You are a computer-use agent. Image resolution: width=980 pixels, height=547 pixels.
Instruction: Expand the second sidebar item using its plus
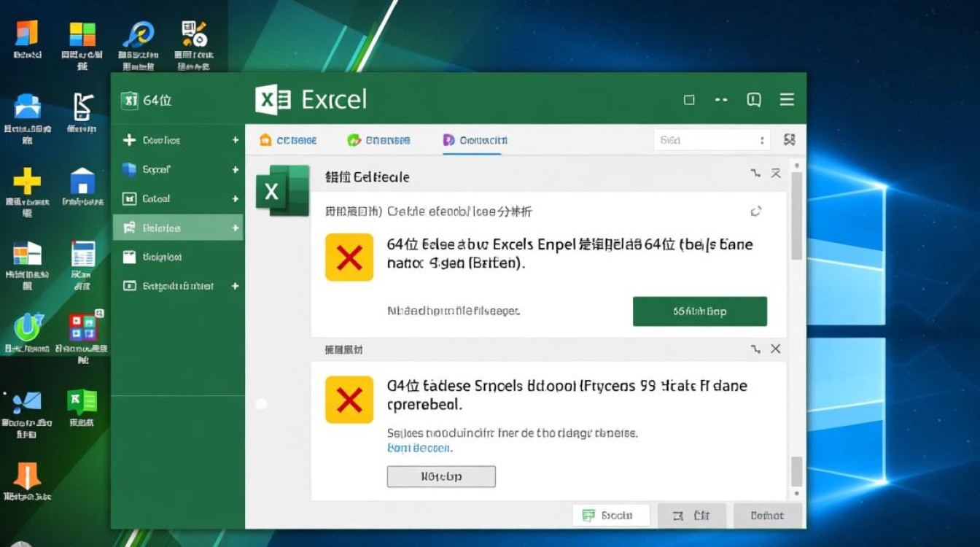236,169
